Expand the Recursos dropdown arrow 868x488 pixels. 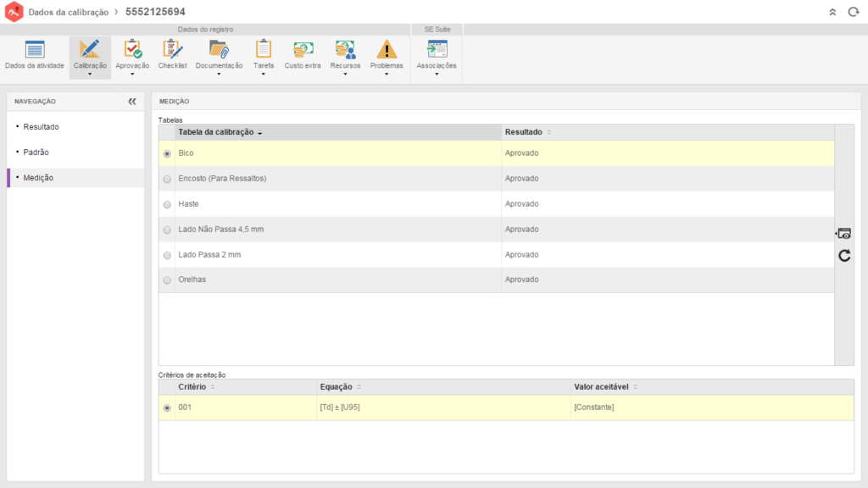tap(345, 74)
